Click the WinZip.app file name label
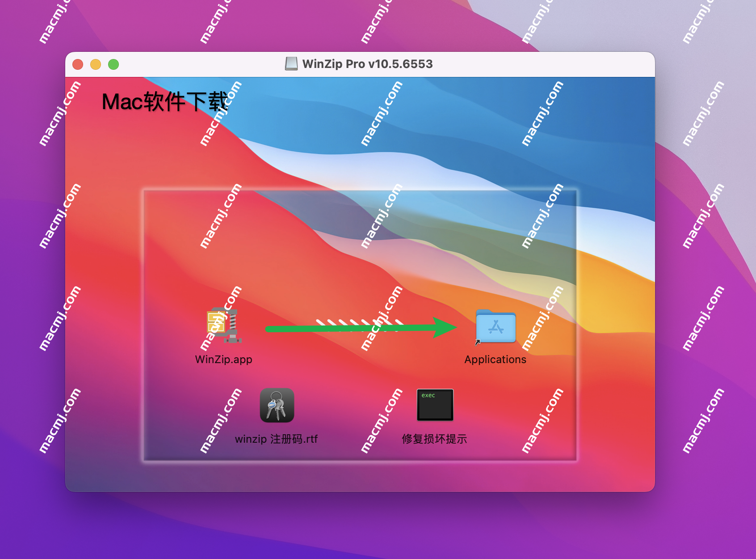 point(223,360)
